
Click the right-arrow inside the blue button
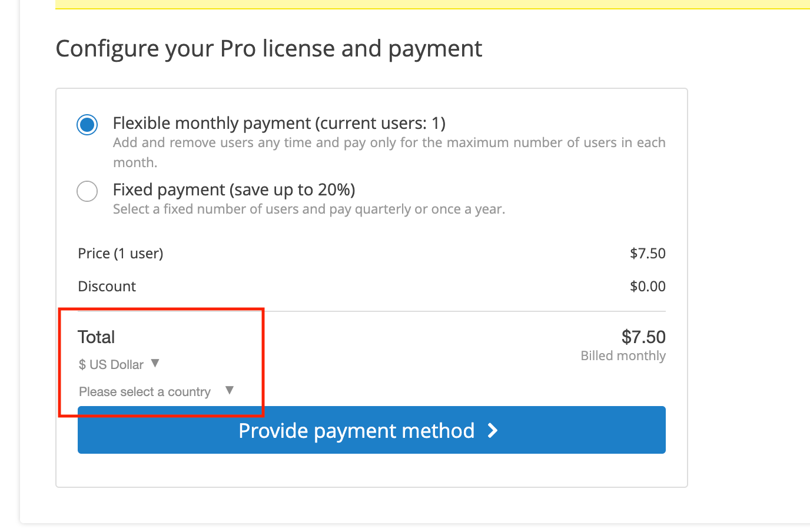click(x=493, y=430)
